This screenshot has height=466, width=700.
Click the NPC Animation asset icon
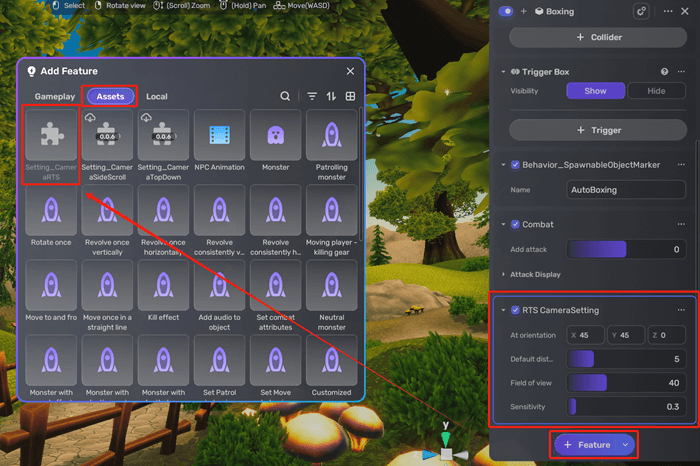point(220,136)
